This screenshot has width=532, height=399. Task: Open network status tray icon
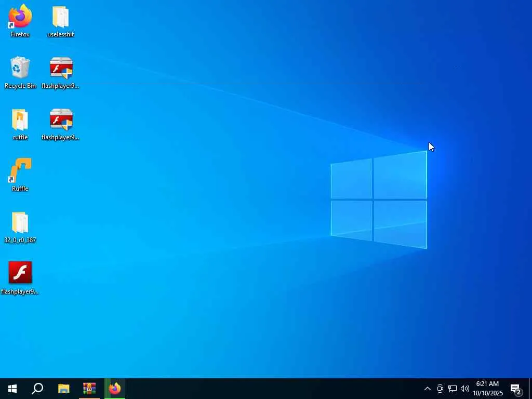click(x=453, y=389)
